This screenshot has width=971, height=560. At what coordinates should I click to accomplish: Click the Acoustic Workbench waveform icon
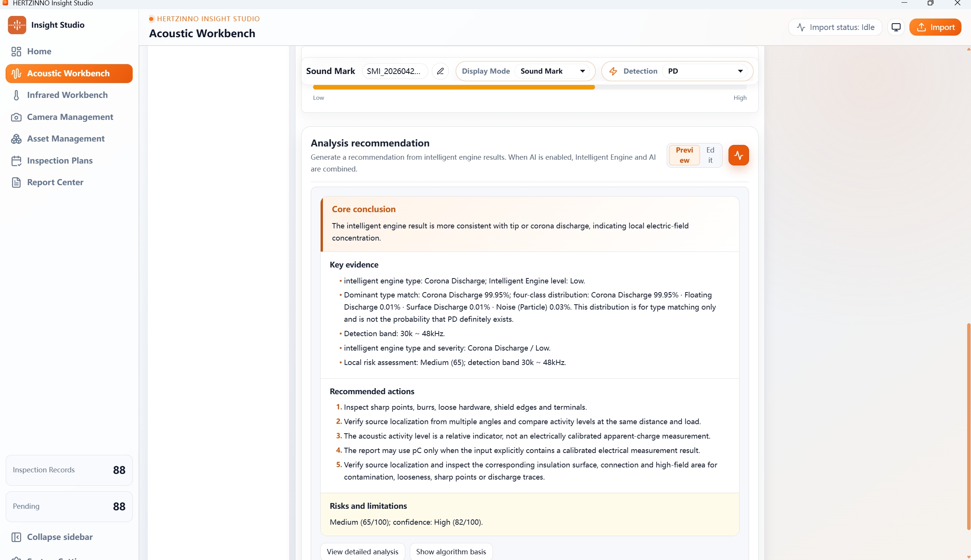coord(16,74)
